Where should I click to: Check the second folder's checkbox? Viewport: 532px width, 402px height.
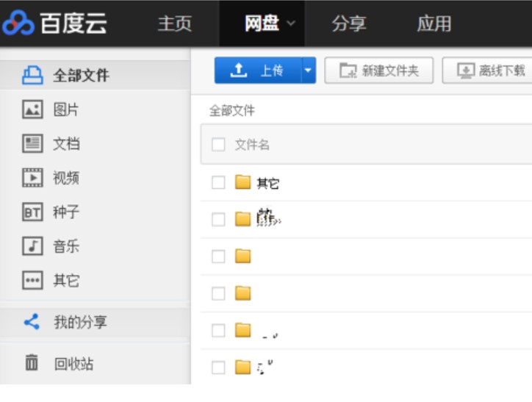point(218,220)
